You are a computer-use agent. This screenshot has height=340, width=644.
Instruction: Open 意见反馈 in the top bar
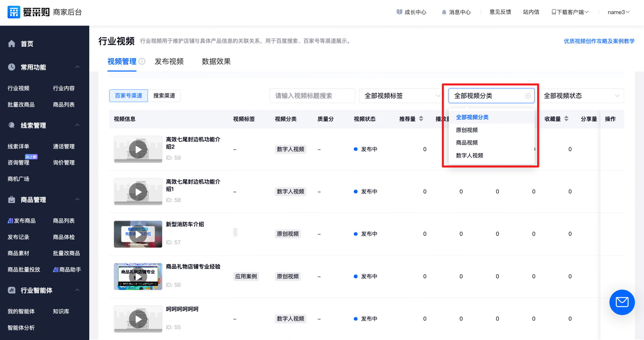click(500, 12)
